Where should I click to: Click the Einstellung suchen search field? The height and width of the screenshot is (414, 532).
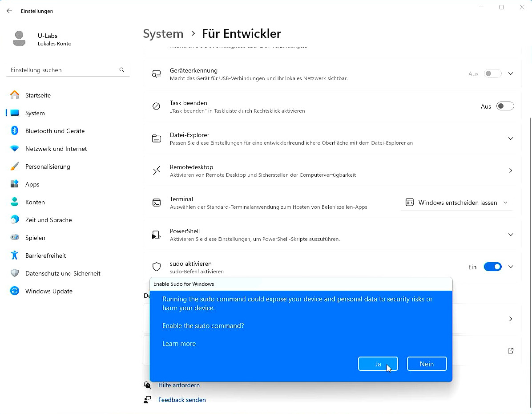(x=68, y=70)
